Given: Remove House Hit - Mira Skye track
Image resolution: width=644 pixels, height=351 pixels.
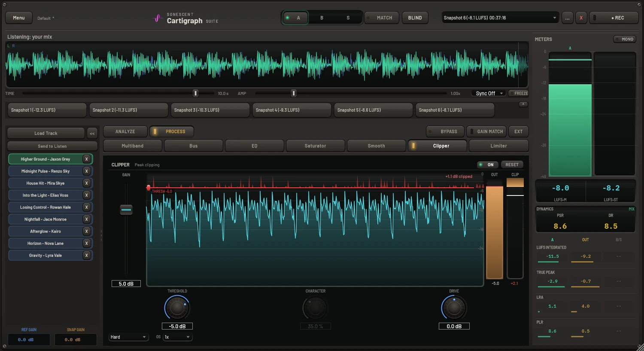Looking at the screenshot, I should pos(86,183).
